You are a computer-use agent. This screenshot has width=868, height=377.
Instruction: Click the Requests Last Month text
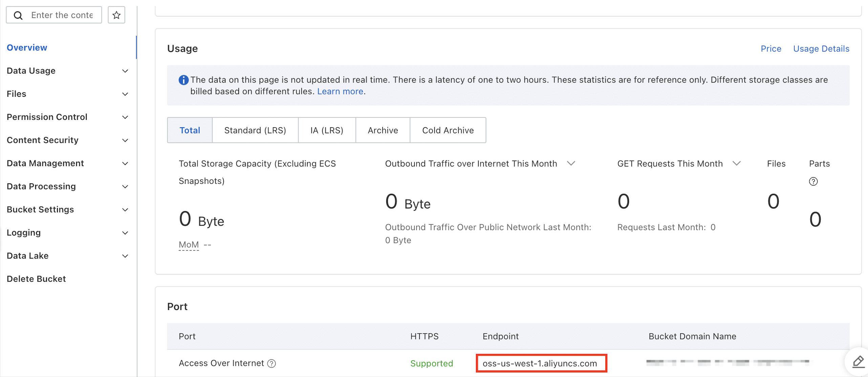pyautogui.click(x=666, y=227)
